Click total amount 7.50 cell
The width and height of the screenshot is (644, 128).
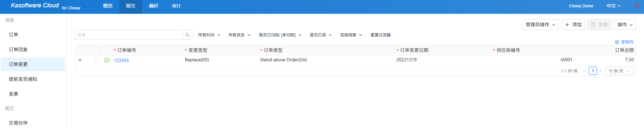coord(630,60)
